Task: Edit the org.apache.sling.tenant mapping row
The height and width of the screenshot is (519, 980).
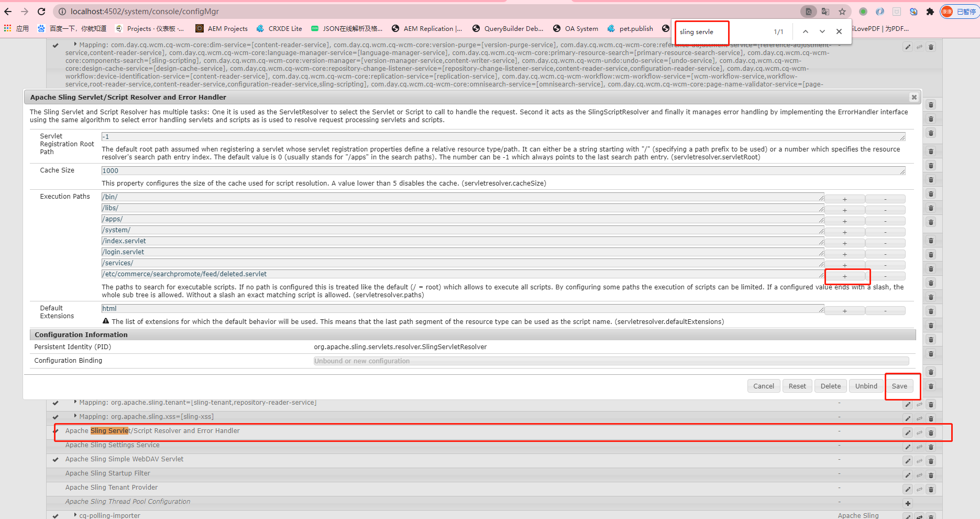Action: click(x=908, y=404)
